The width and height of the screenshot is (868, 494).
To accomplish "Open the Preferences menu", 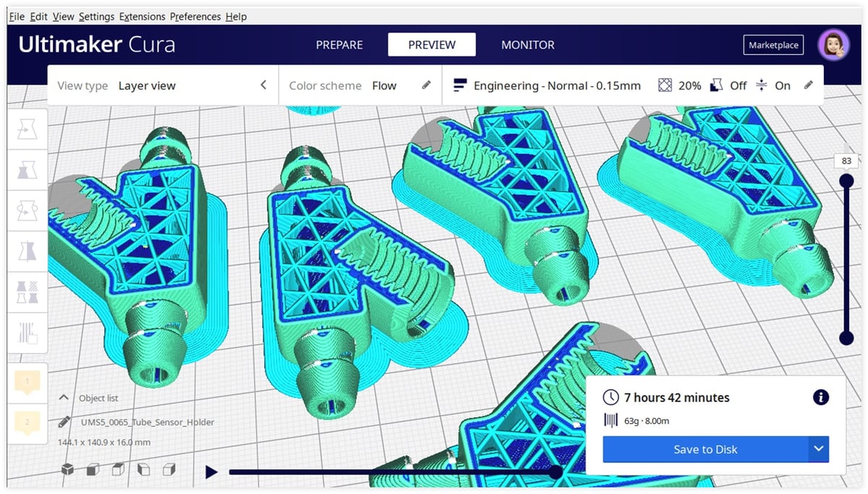I will click(196, 16).
